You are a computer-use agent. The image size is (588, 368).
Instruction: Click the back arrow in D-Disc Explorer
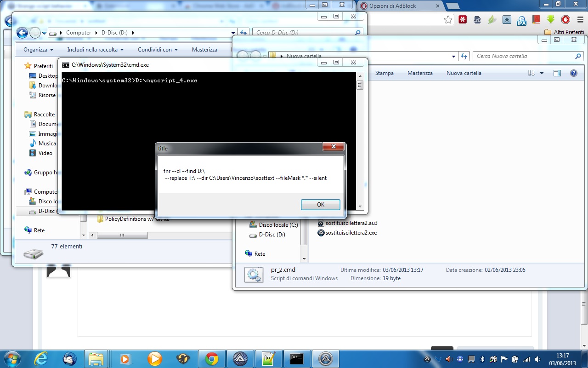22,33
